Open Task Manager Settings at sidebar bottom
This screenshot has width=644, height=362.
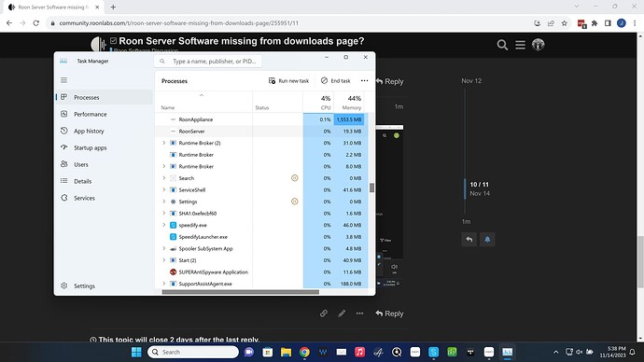pos(104,285)
